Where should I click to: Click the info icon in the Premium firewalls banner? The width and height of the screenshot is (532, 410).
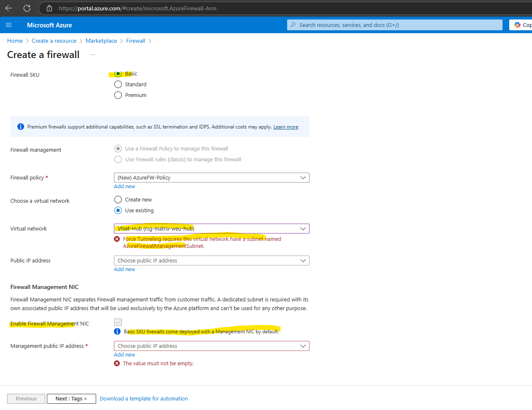coord(21,126)
